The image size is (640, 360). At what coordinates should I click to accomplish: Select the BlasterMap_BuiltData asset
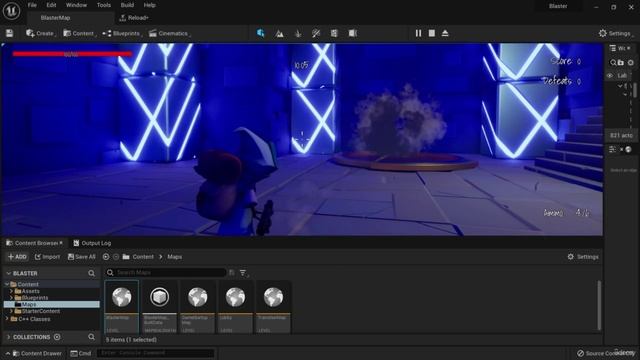tap(160, 307)
